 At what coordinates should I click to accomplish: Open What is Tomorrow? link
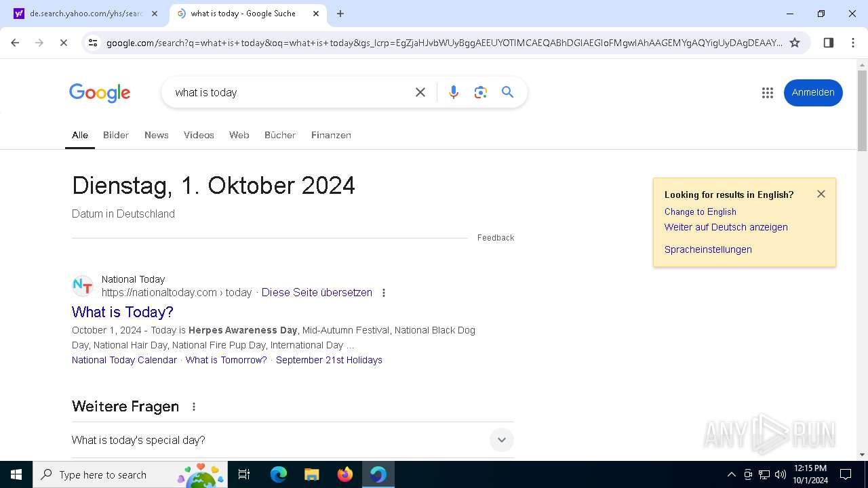pyautogui.click(x=226, y=360)
